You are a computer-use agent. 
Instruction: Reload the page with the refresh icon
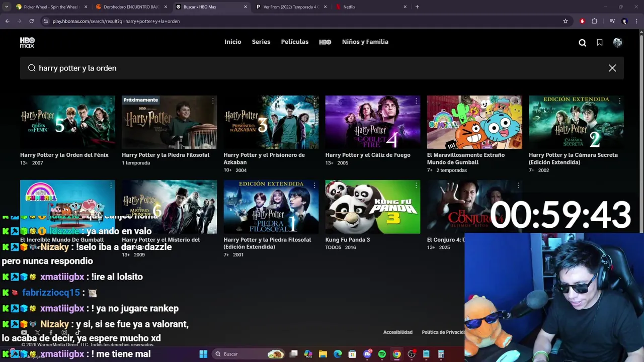[x=31, y=21]
